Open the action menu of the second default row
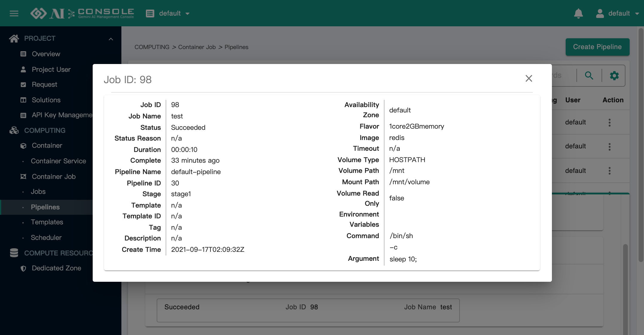Image resolution: width=644 pixels, height=335 pixels. 610,147
